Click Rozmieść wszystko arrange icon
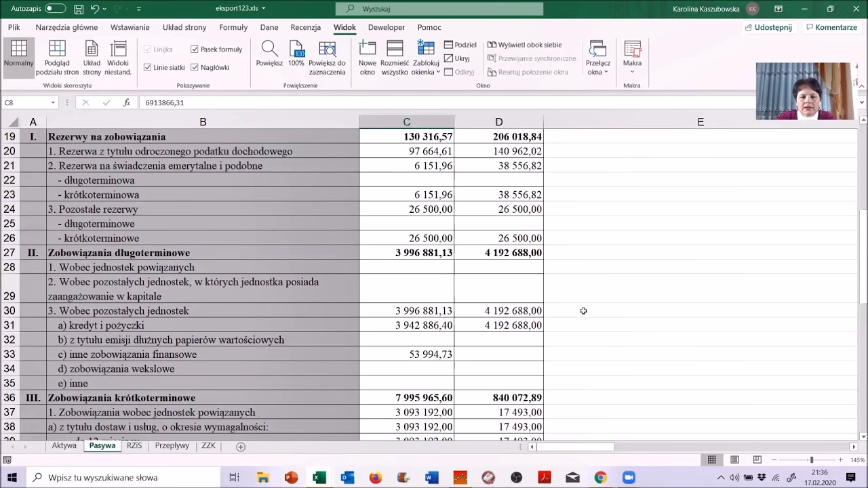 394,49
